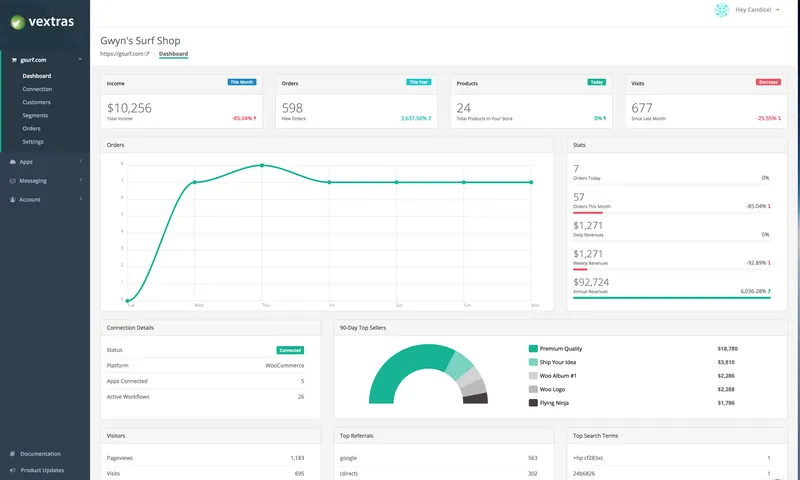The height and width of the screenshot is (480, 800).
Task: Click the Flying Ninja legend swatch
Action: 533,403
